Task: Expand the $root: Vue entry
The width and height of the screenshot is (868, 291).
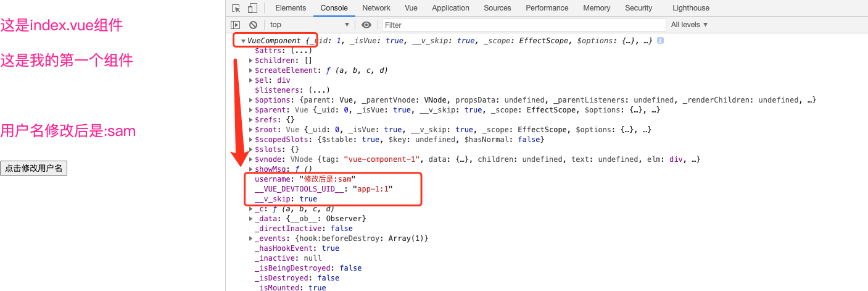Action: (x=250, y=130)
